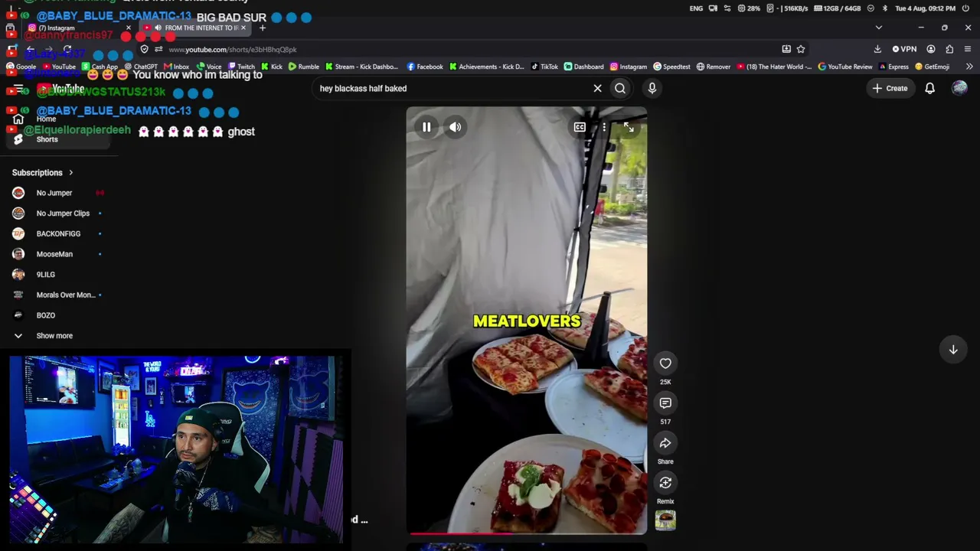Open the system power menu
This screenshot has width=980, height=551.
pyautogui.click(x=967, y=8)
